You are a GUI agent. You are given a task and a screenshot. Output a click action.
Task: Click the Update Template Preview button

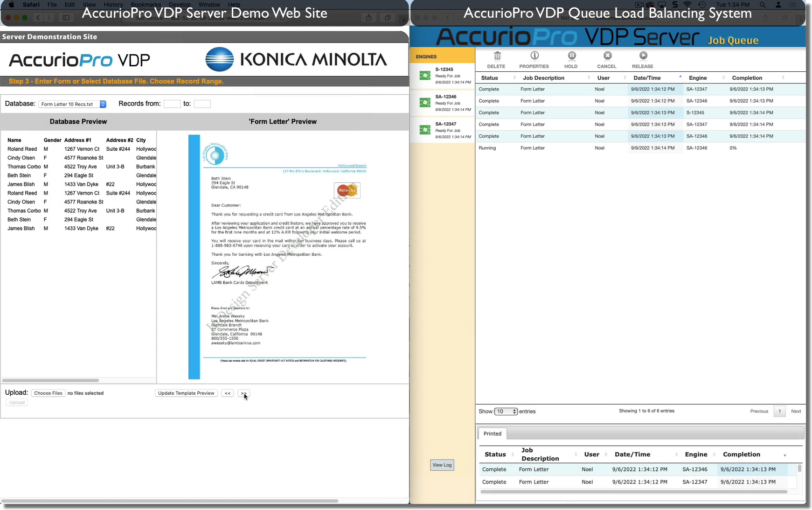pos(186,393)
